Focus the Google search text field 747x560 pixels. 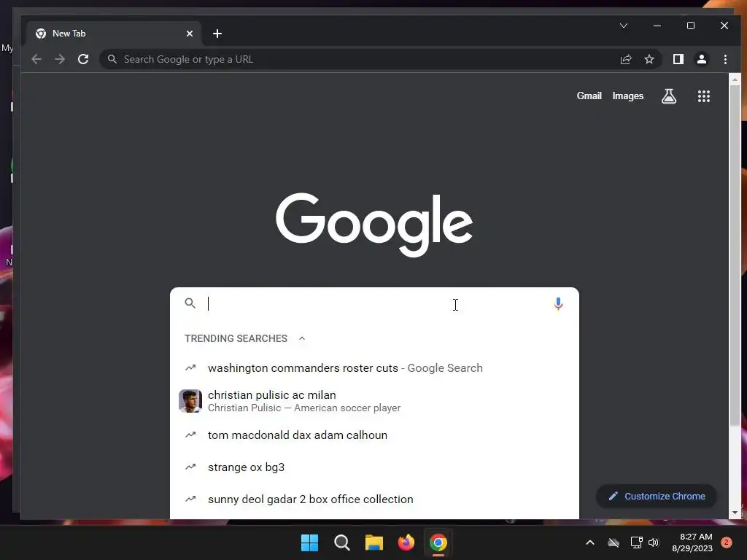coord(374,303)
